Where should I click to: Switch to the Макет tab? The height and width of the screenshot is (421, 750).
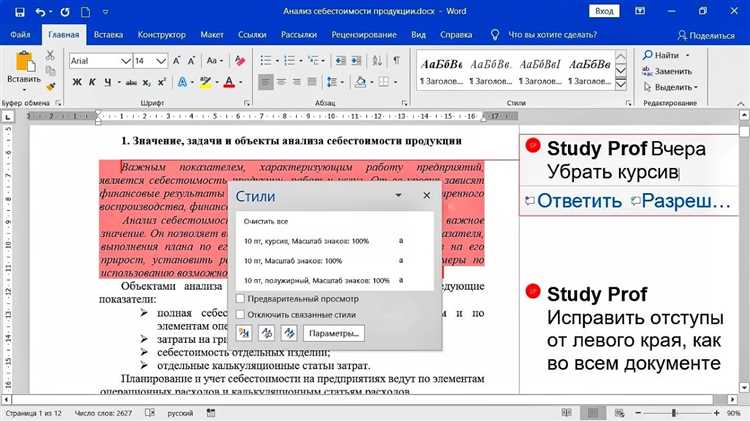tap(212, 34)
